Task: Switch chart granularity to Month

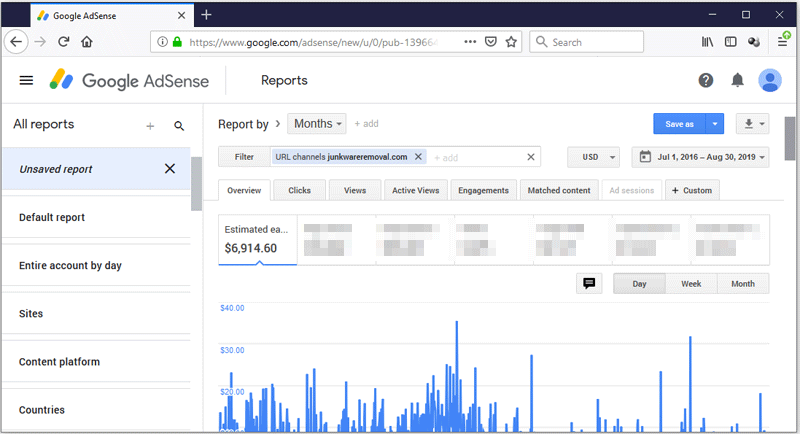Action: (743, 284)
